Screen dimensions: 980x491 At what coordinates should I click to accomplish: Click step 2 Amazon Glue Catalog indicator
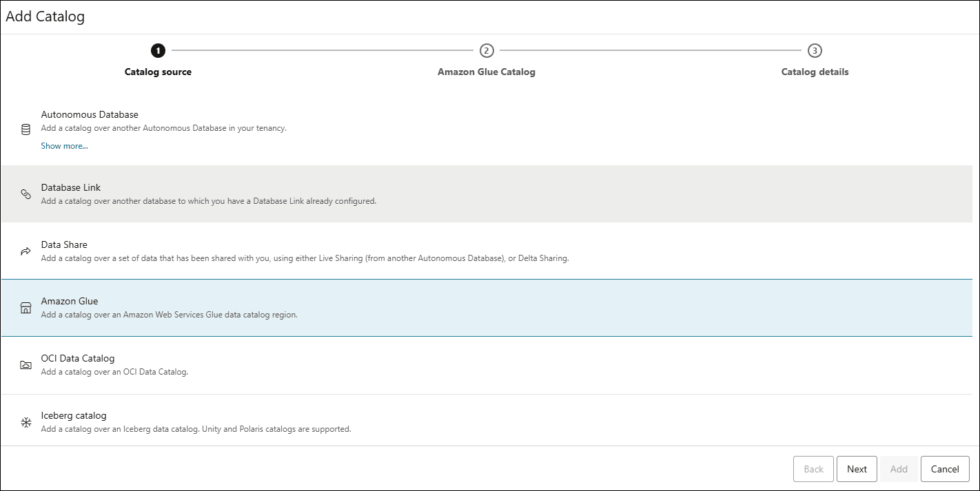pos(487,50)
